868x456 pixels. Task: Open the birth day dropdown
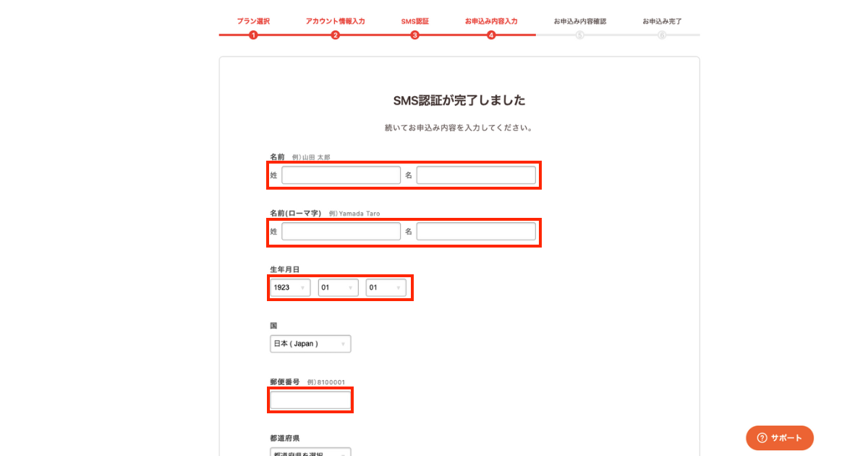point(386,287)
